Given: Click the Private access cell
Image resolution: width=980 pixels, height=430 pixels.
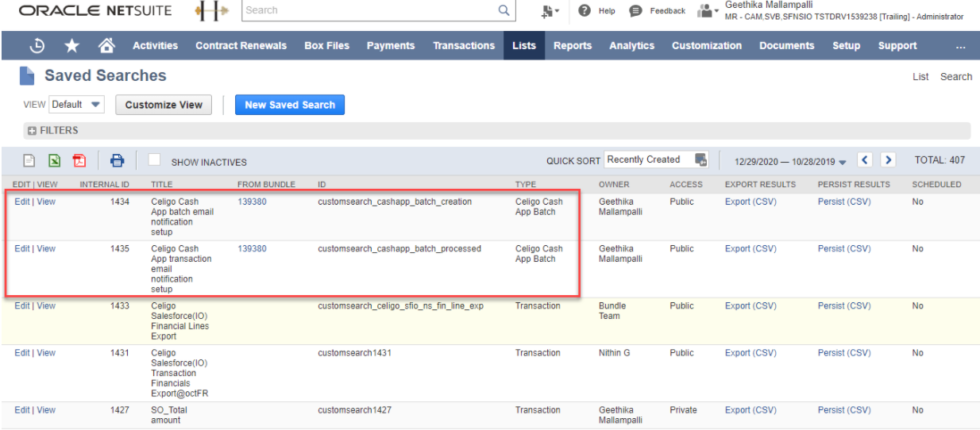Looking at the screenshot, I should 683,411.
